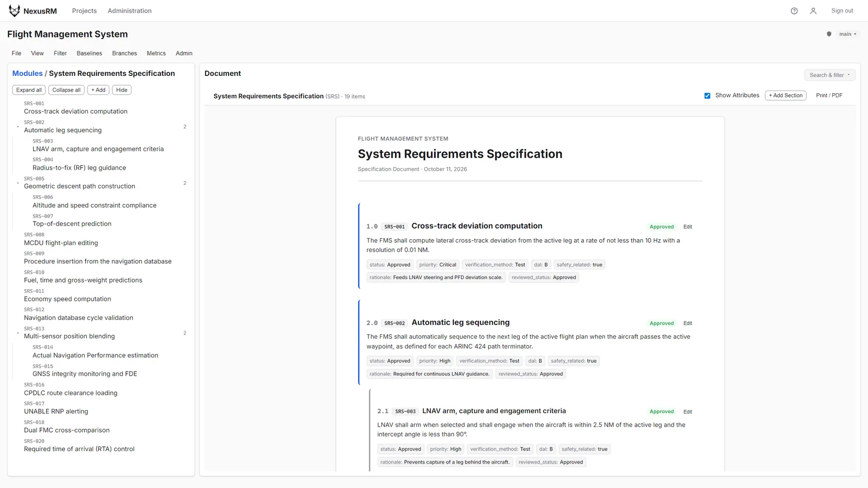Image resolution: width=868 pixels, height=488 pixels.
Task: Click the Sign out link
Action: [x=842, y=11]
